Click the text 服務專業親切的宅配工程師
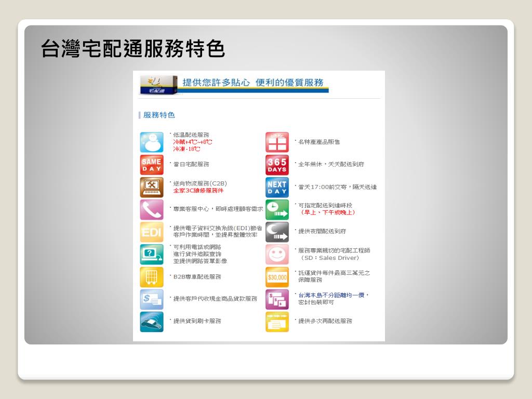Screen dimensions: 532x399 point(334,250)
